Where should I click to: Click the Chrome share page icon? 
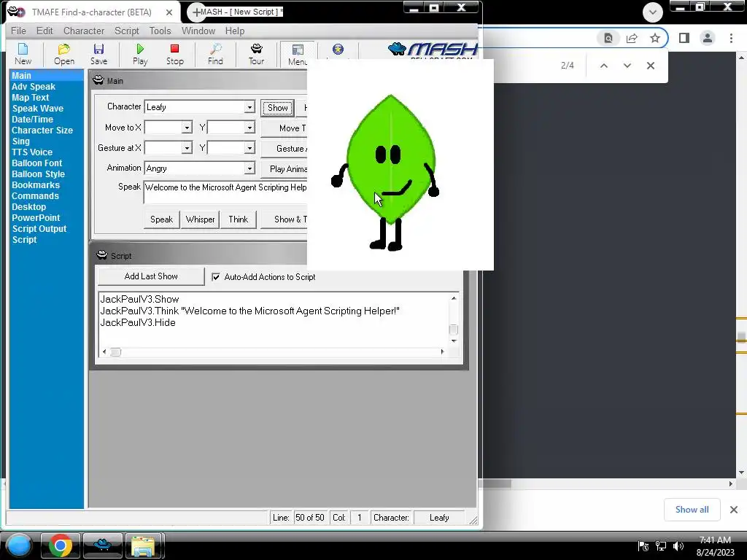(632, 38)
